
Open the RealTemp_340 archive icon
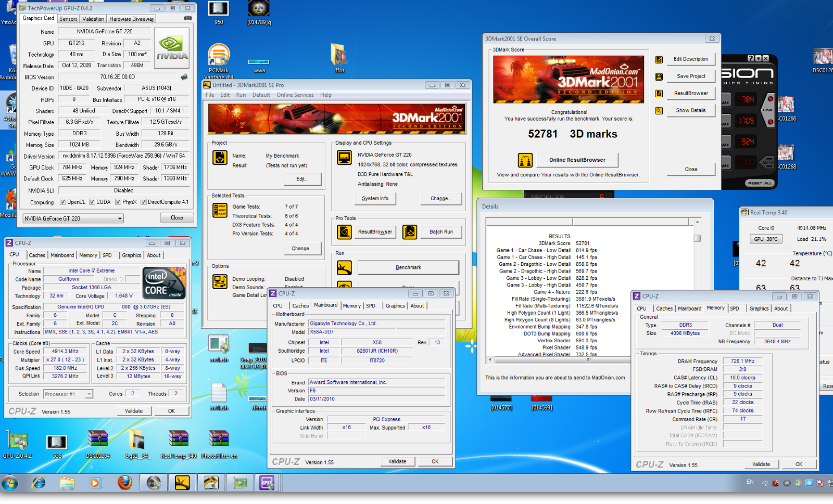179,445
